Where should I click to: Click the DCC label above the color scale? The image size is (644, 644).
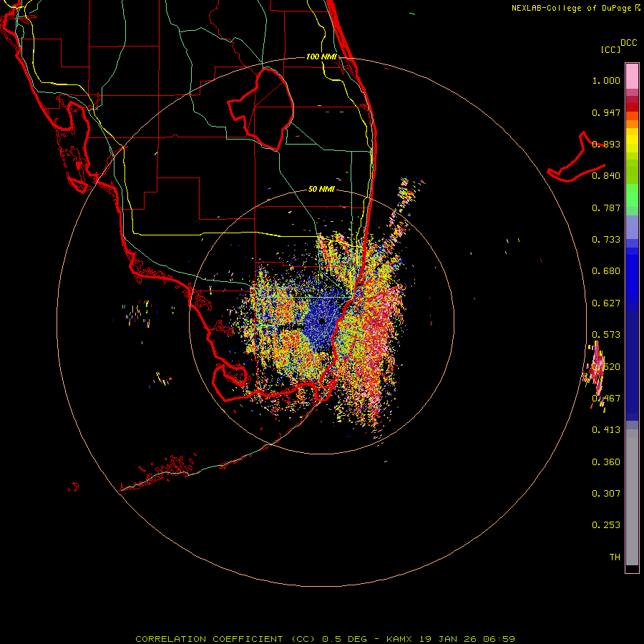pyautogui.click(x=628, y=43)
